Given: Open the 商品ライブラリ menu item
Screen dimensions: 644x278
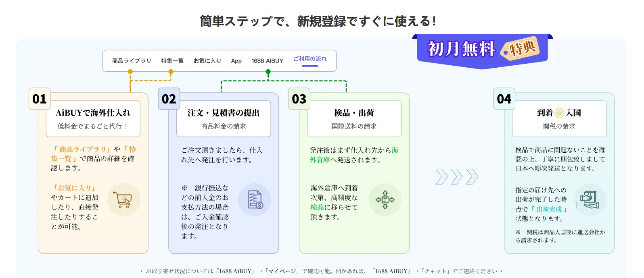Looking at the screenshot, I should coord(132,61).
